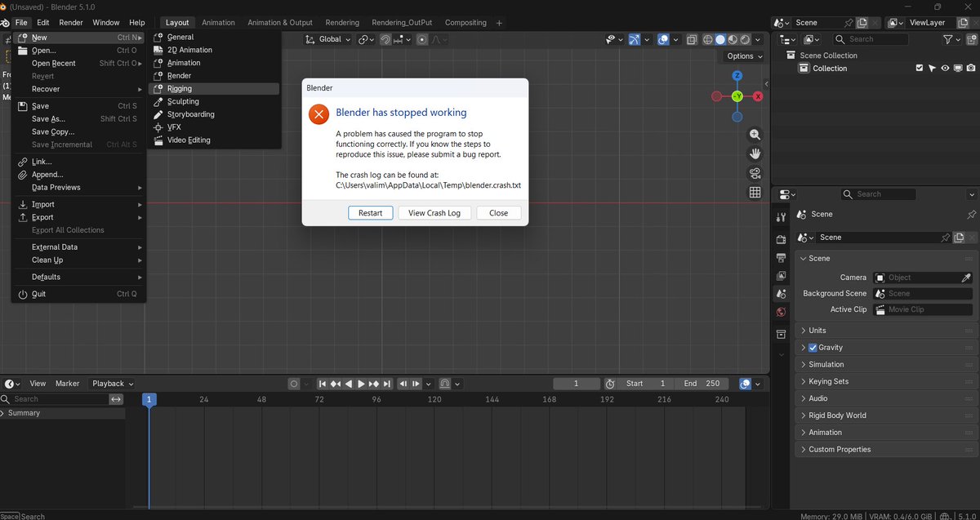
Task: Toggle Collection selectability arrow in outliner
Action: 932,69
